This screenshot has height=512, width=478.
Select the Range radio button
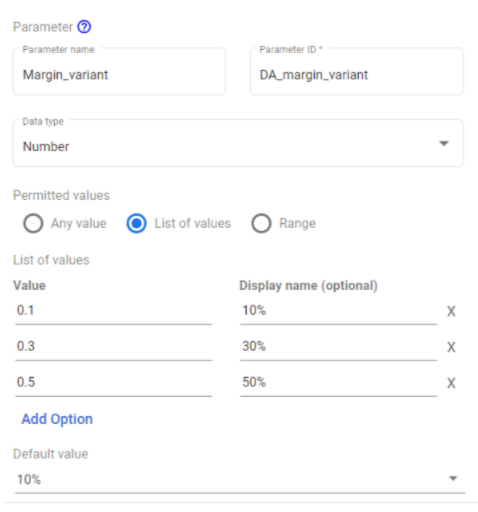[x=261, y=223]
